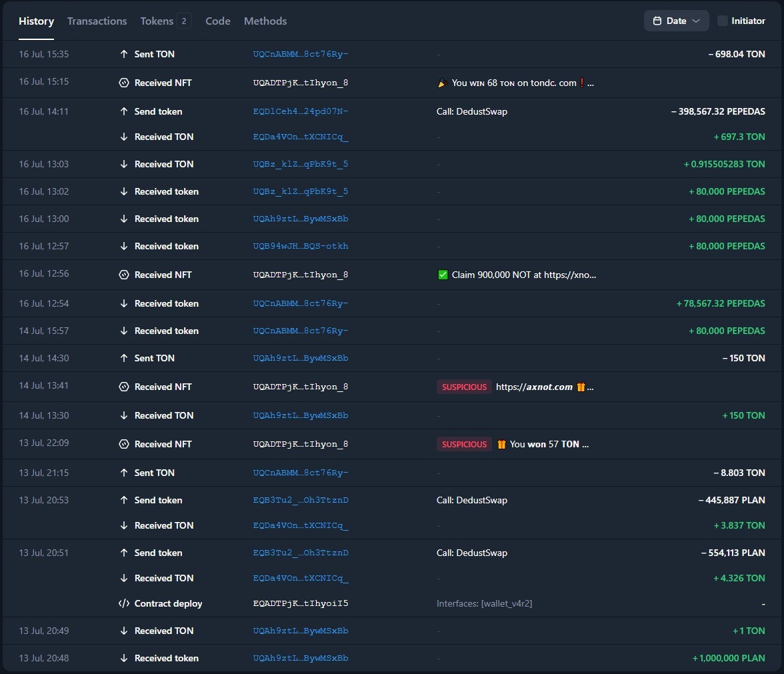Screen dimensions: 784x674
Task: Click the gift icon beside axnot.com
Action: [x=581, y=387]
